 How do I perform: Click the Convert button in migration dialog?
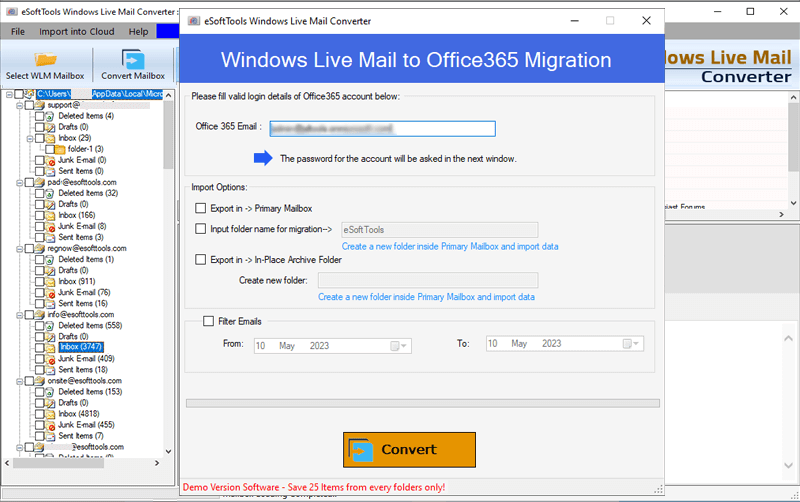point(409,449)
